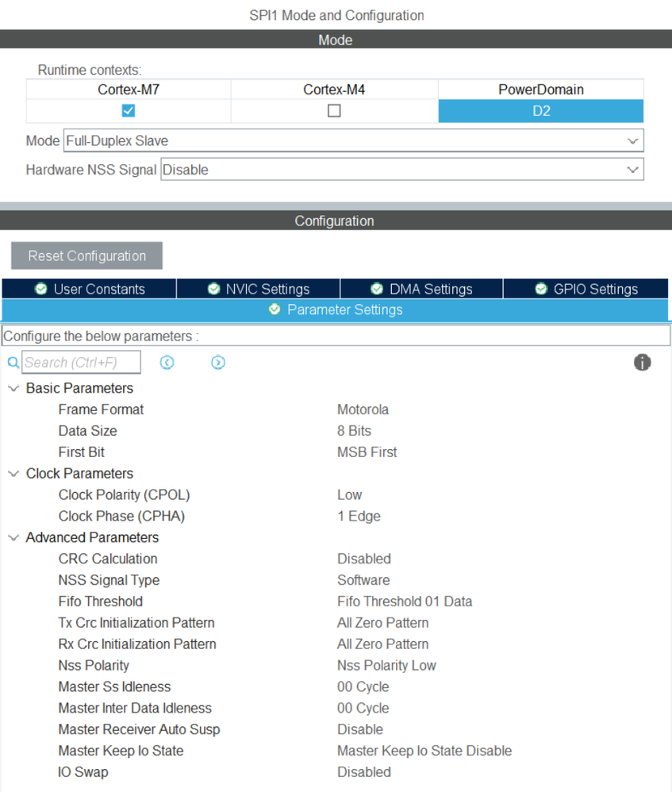The image size is (672, 792).
Task: Click the Rx Crc Initialization Pattern value
Action: pyautogui.click(x=382, y=644)
